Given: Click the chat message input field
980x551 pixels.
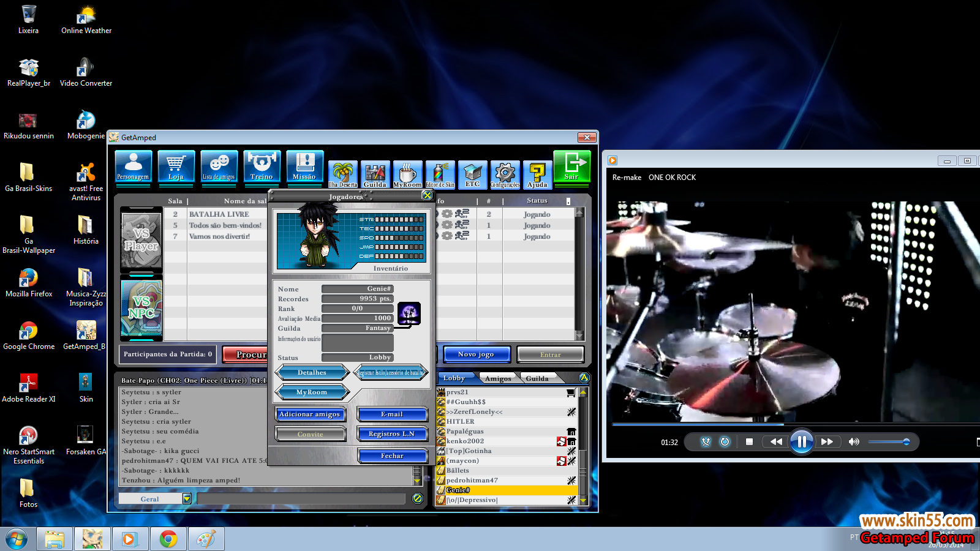Looking at the screenshot, I should pyautogui.click(x=301, y=499).
